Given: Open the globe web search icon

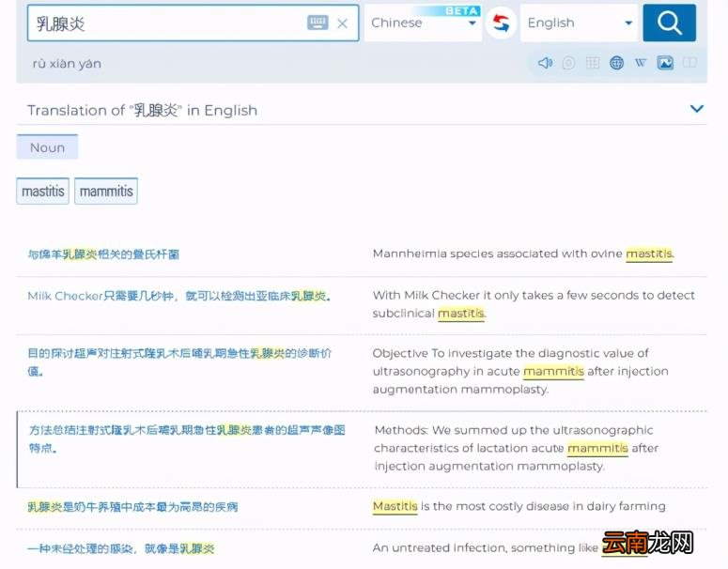Looking at the screenshot, I should point(616,63).
